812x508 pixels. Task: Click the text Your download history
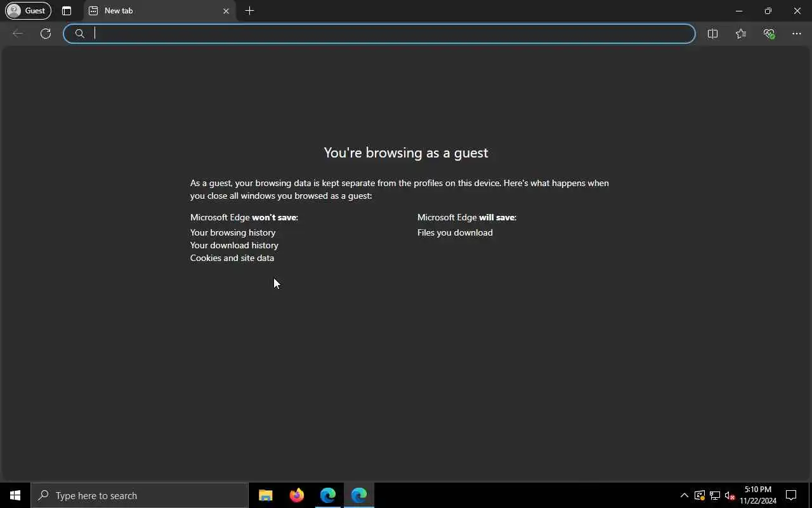(x=234, y=245)
